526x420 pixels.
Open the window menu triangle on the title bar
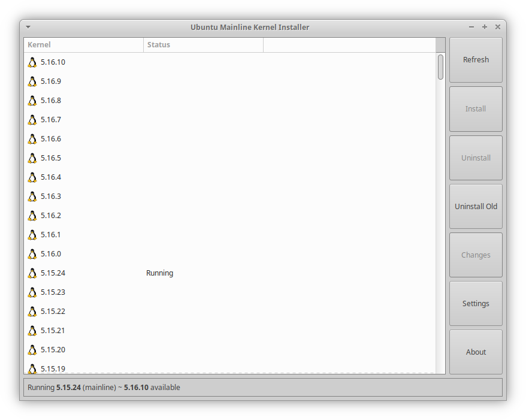click(x=28, y=27)
